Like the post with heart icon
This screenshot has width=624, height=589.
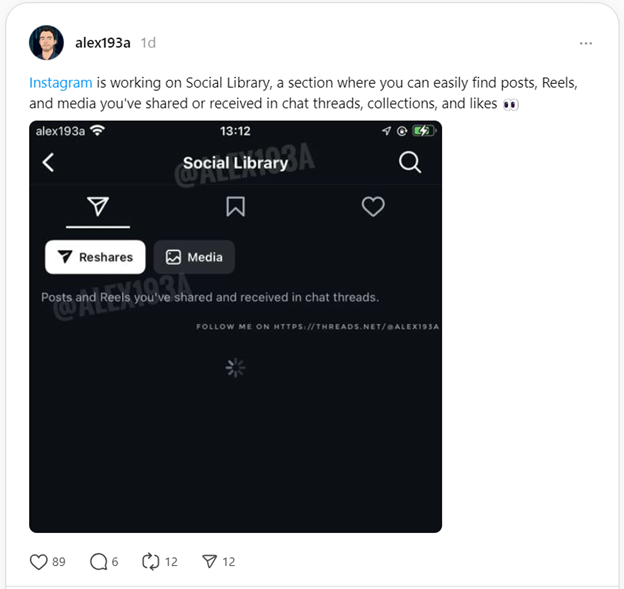(x=39, y=562)
